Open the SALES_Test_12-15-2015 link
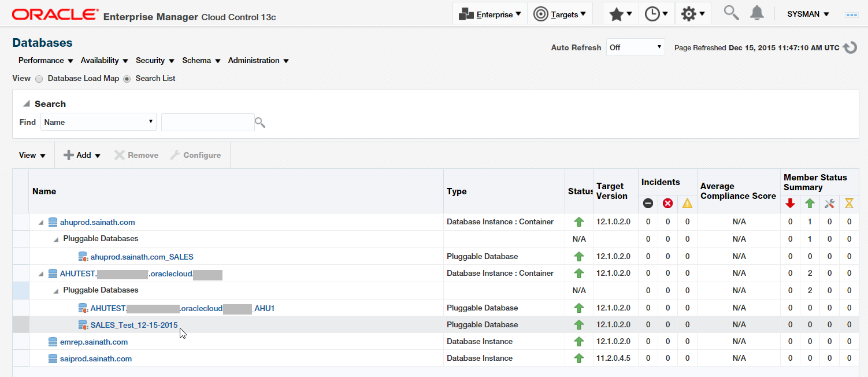 [134, 325]
